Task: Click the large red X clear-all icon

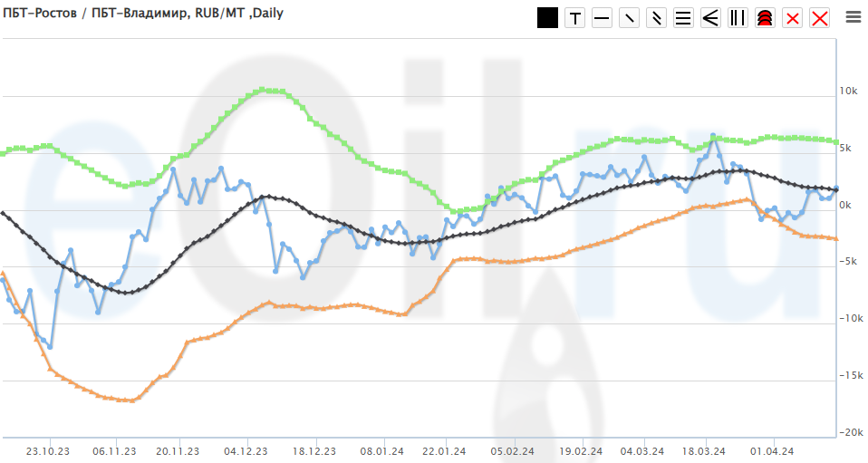Action: 820,18
